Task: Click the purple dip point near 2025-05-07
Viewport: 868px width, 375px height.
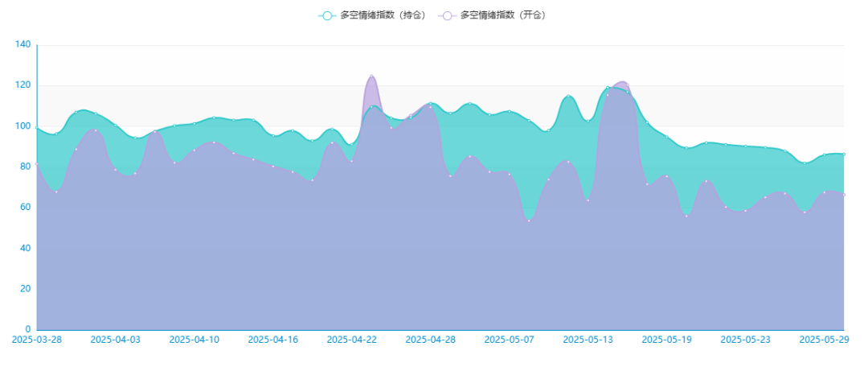Action: pyautogui.click(x=529, y=220)
